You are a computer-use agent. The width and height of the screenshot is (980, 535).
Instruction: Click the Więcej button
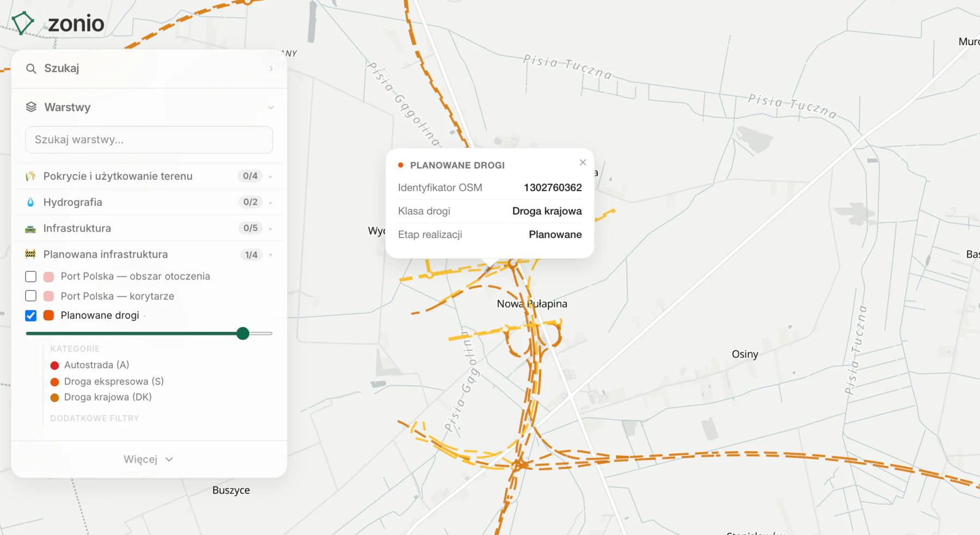coord(149,459)
